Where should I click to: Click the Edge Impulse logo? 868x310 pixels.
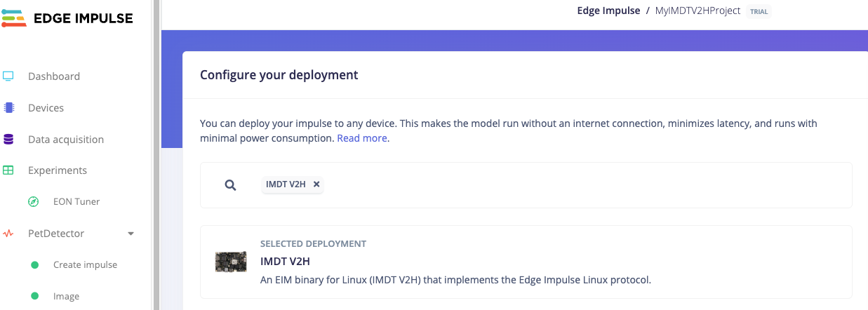coord(67,18)
